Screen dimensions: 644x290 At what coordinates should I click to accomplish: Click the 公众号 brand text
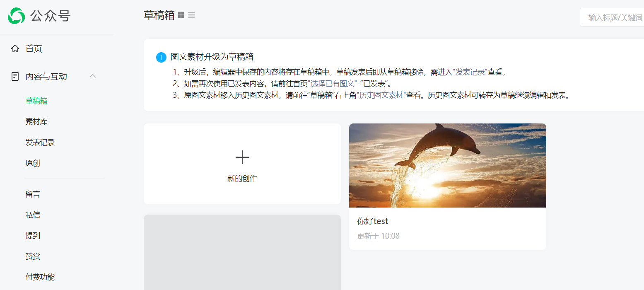point(50,16)
